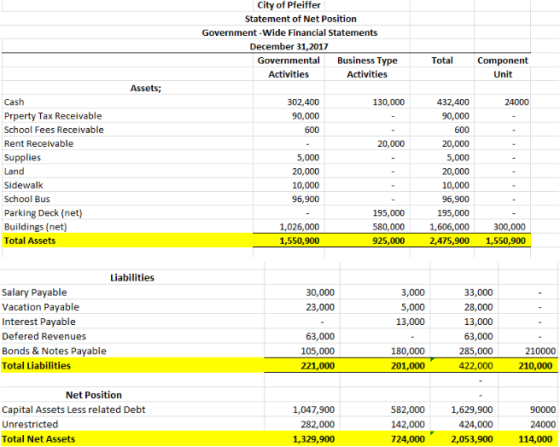Image resolution: width=560 pixels, height=447 pixels.
Task: Select the 'City of Pfeiffer' title cell
Action: coord(289,5)
